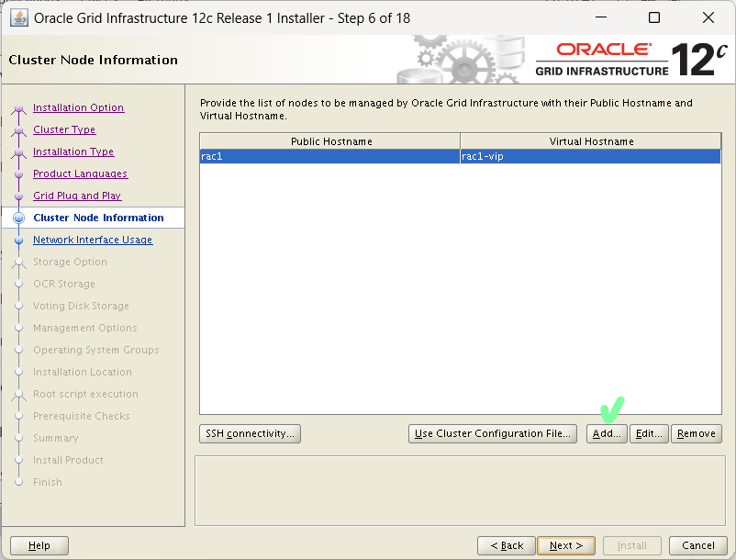Maximize the installer window
The image size is (736, 560).
pos(653,17)
